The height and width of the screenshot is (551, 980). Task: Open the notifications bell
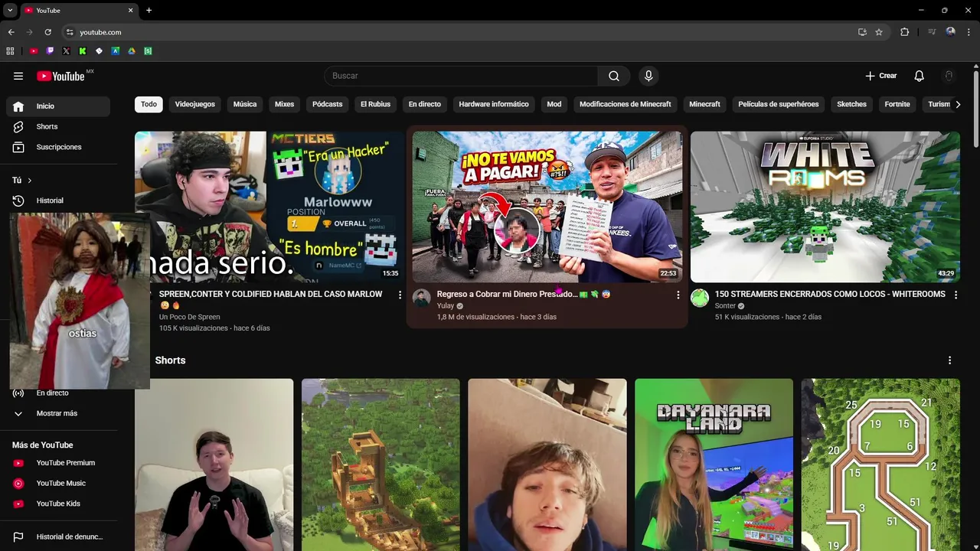920,76
